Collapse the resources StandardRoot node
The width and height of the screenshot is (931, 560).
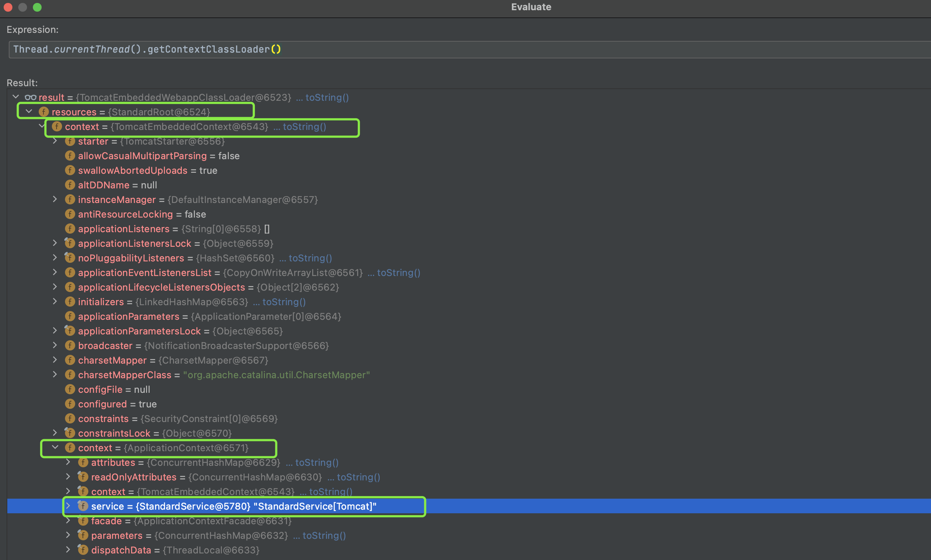(x=29, y=111)
